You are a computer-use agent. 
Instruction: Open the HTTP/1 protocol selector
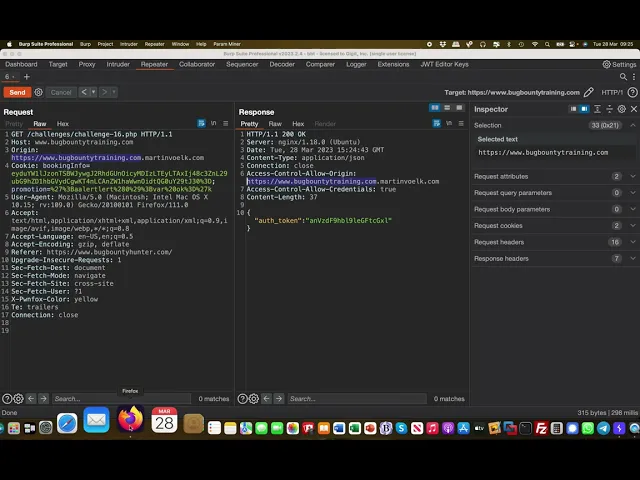pyautogui.click(x=611, y=92)
